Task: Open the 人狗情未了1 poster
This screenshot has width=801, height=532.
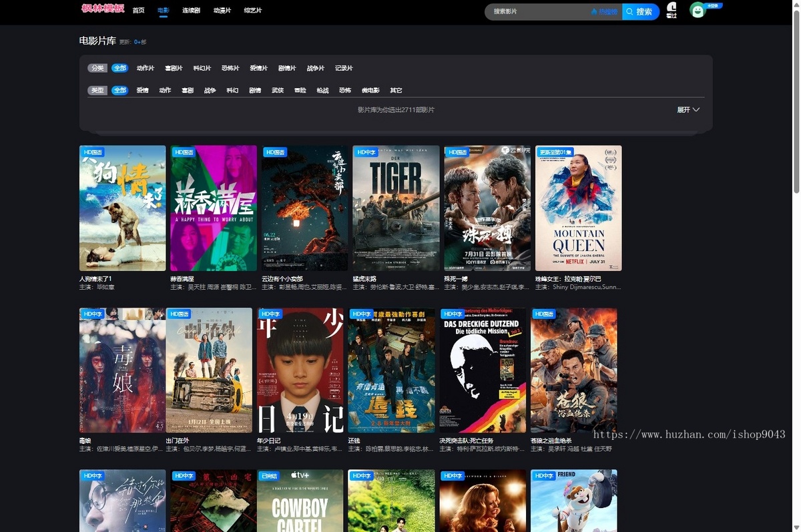Action: pos(123,208)
